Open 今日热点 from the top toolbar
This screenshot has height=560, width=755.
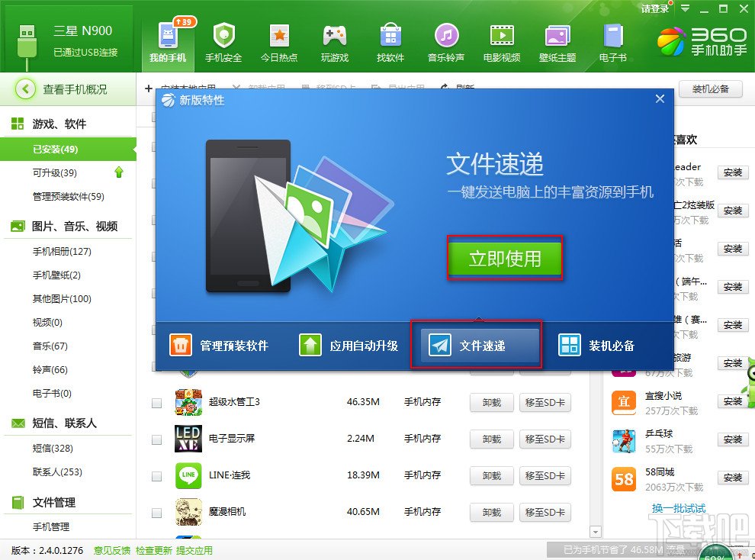tap(279, 40)
